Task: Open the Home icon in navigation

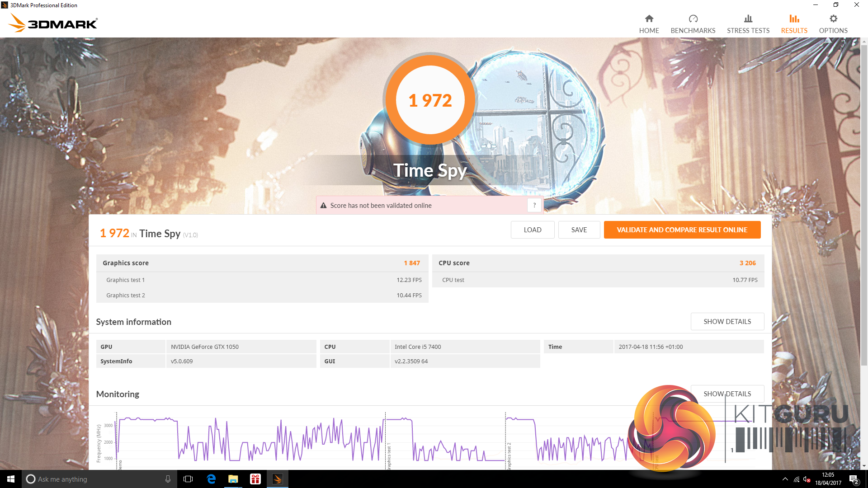Action: [649, 19]
